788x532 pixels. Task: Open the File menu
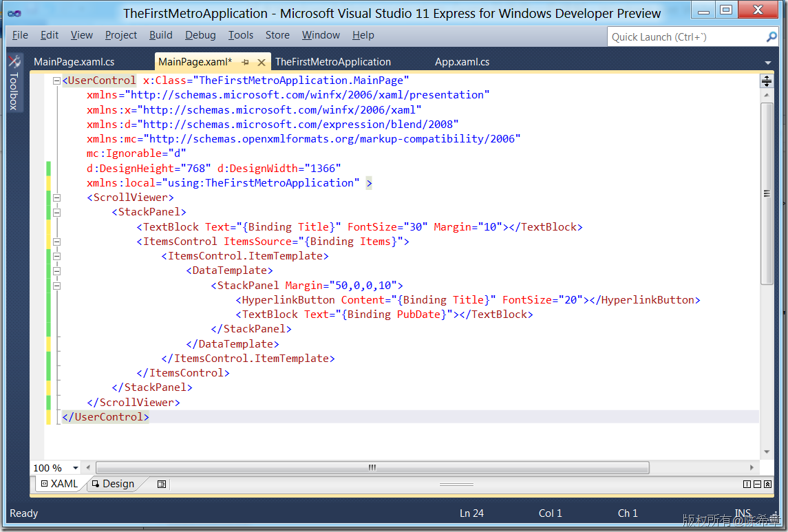20,35
